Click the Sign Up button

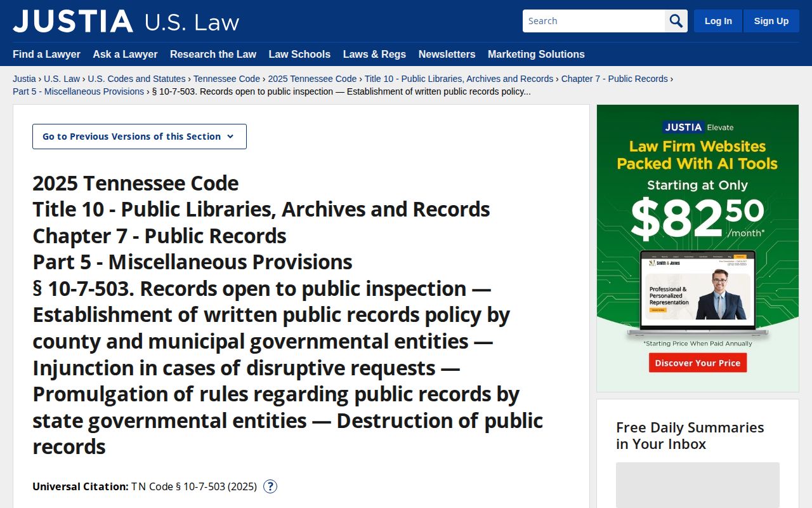(x=771, y=21)
